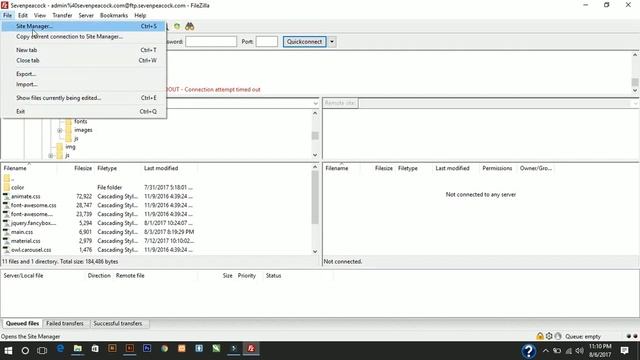Click the binoculars file search icon

[x=189, y=27]
